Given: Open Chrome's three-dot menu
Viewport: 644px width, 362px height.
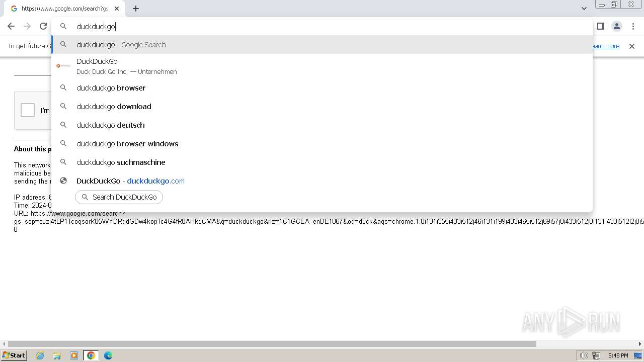Looking at the screenshot, I should 633,26.
